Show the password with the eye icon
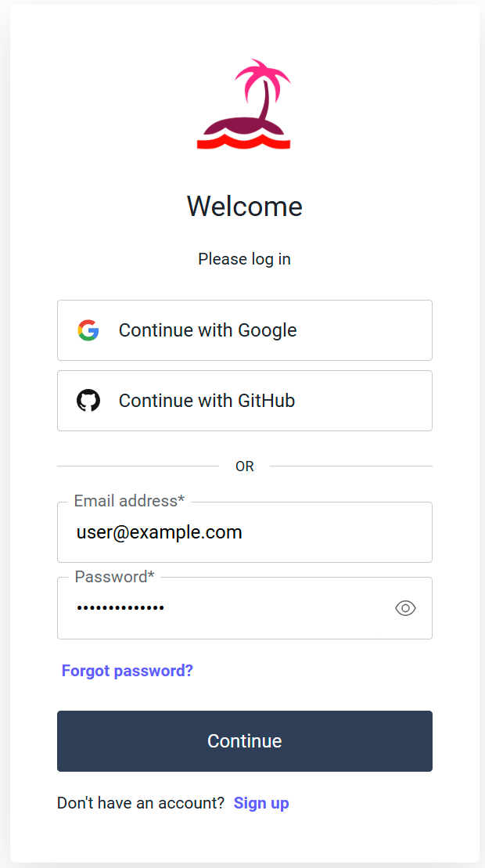This screenshot has height=868, width=485. point(405,608)
